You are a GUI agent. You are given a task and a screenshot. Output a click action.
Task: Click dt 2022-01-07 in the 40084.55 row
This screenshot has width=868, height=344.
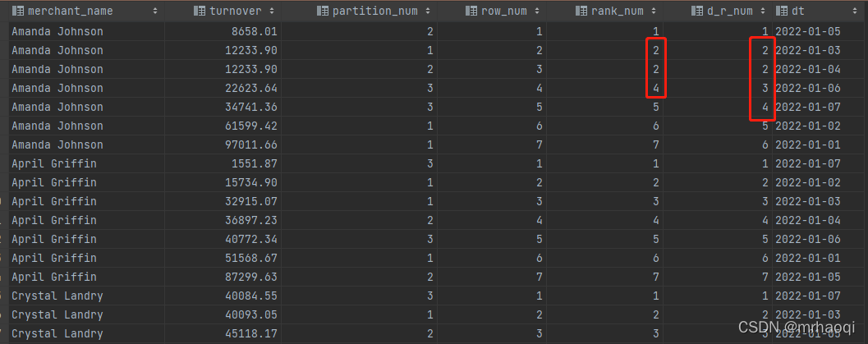(x=808, y=296)
